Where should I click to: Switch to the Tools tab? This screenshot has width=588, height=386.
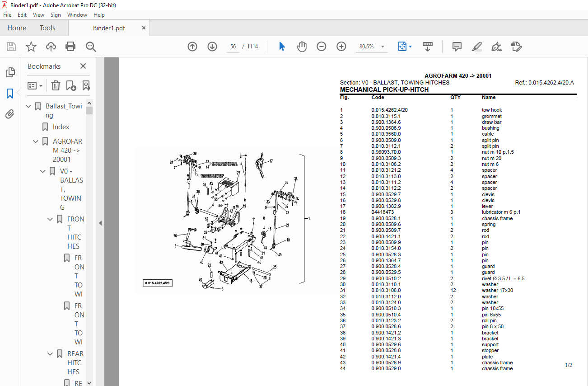click(x=47, y=28)
